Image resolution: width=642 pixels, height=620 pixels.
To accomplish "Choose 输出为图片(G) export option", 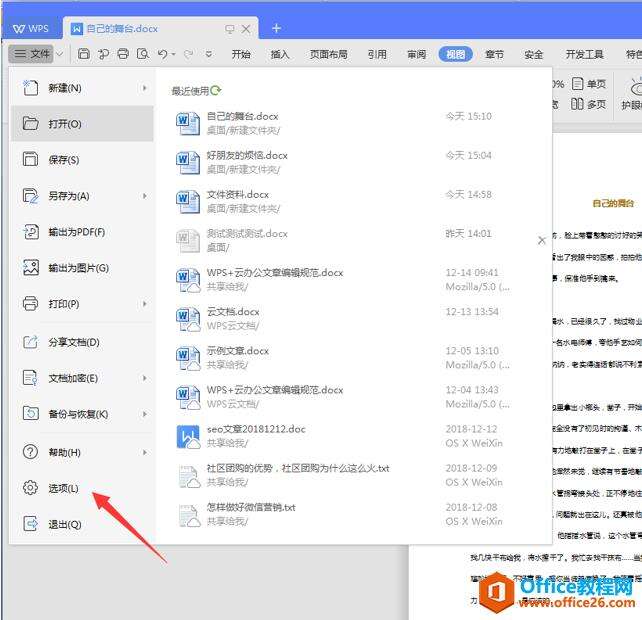I will click(x=78, y=268).
